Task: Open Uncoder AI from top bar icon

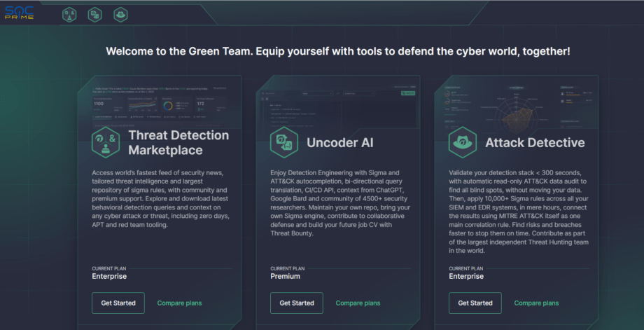Action: click(95, 15)
